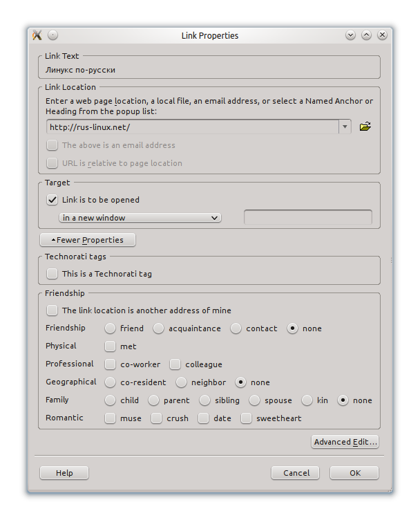The height and width of the screenshot is (520, 420).
Task: Click the folder icon to browse for file
Action: (x=365, y=127)
